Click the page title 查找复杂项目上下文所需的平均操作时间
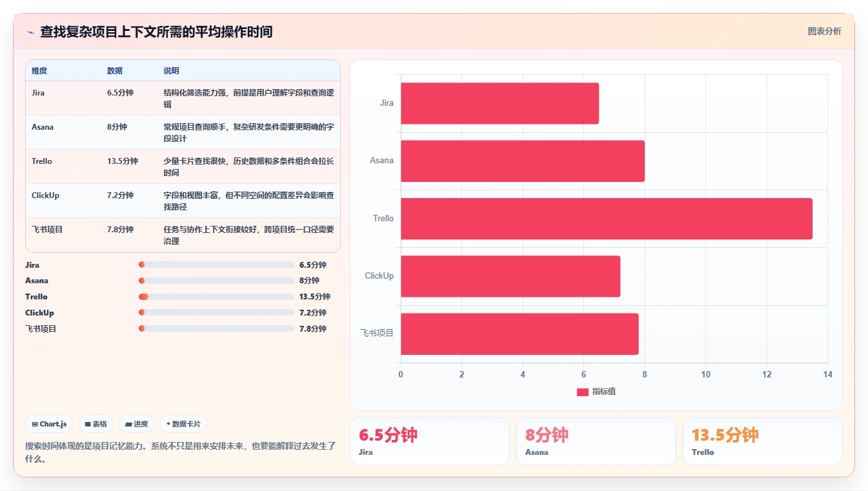 [x=156, y=32]
